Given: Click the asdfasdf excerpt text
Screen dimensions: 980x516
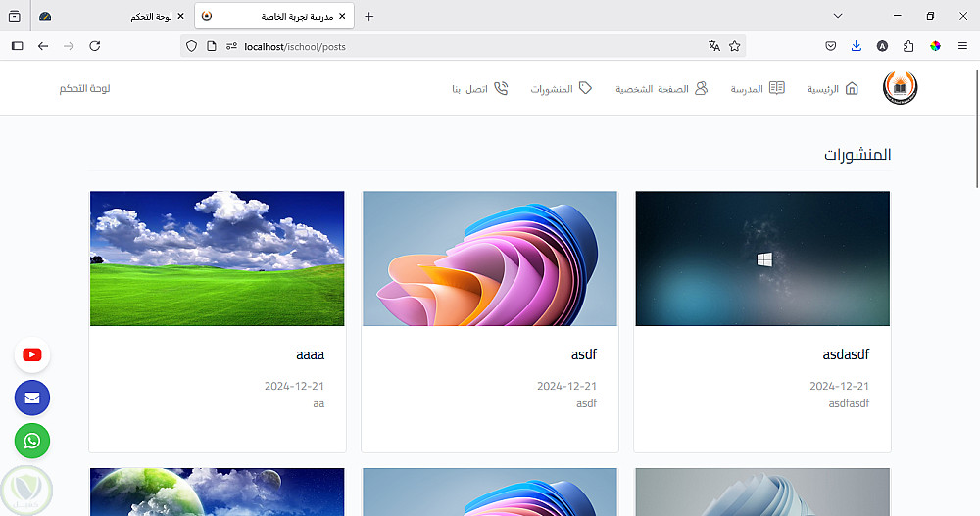Looking at the screenshot, I should pyautogui.click(x=849, y=403).
